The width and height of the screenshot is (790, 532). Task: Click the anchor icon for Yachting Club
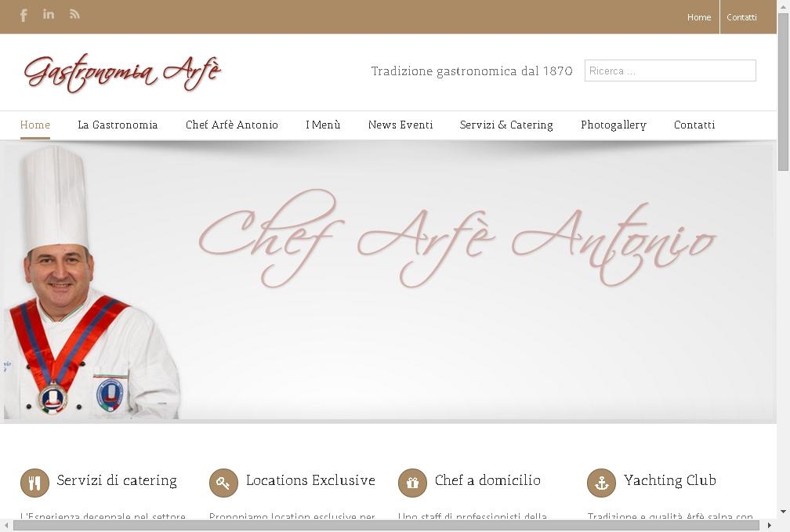(602, 483)
